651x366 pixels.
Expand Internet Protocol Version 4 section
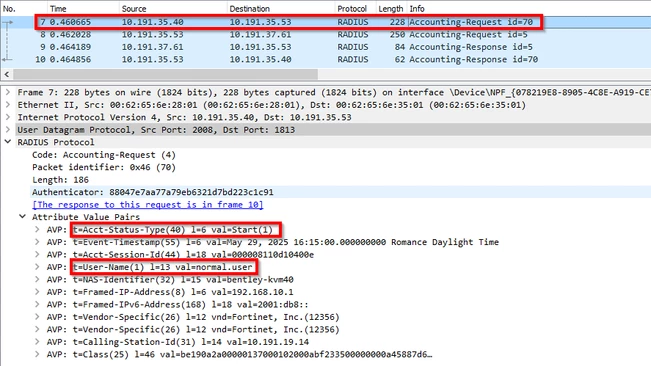[7, 117]
